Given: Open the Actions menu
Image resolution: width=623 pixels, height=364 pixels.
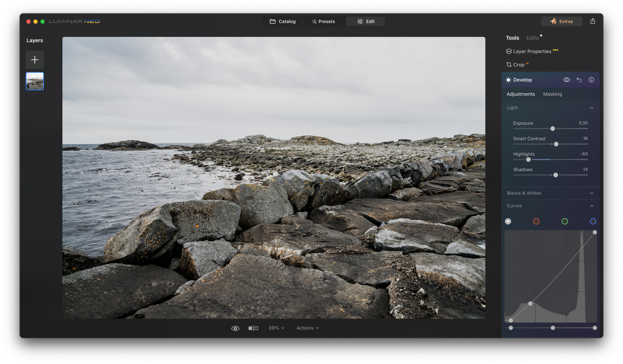Looking at the screenshot, I should pyautogui.click(x=307, y=328).
